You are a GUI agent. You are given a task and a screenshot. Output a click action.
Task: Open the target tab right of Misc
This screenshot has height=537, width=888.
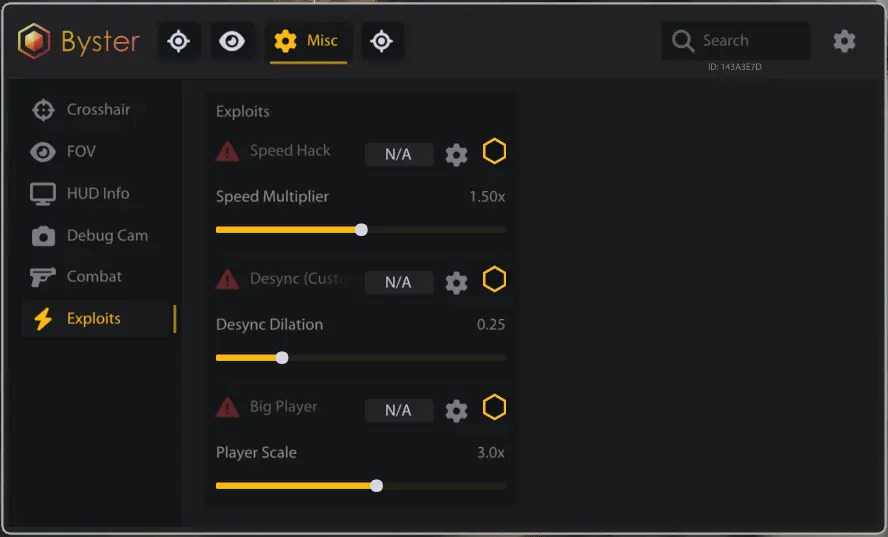382,41
